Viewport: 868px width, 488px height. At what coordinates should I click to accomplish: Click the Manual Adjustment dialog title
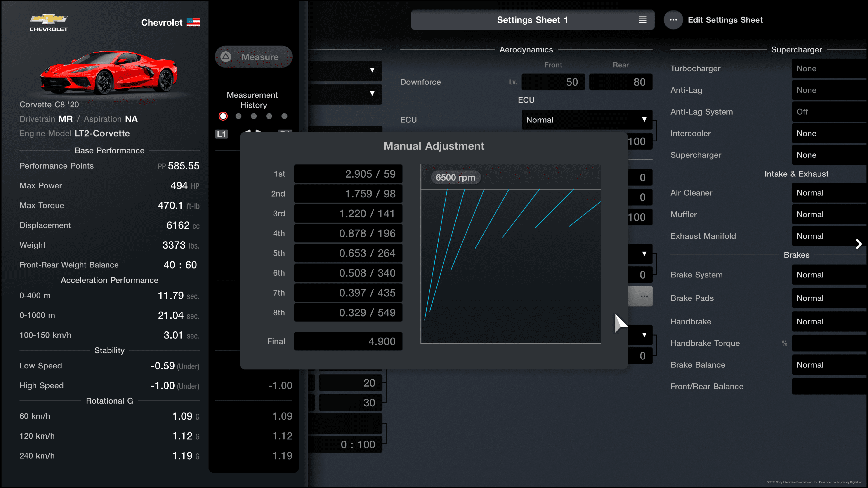click(x=434, y=146)
